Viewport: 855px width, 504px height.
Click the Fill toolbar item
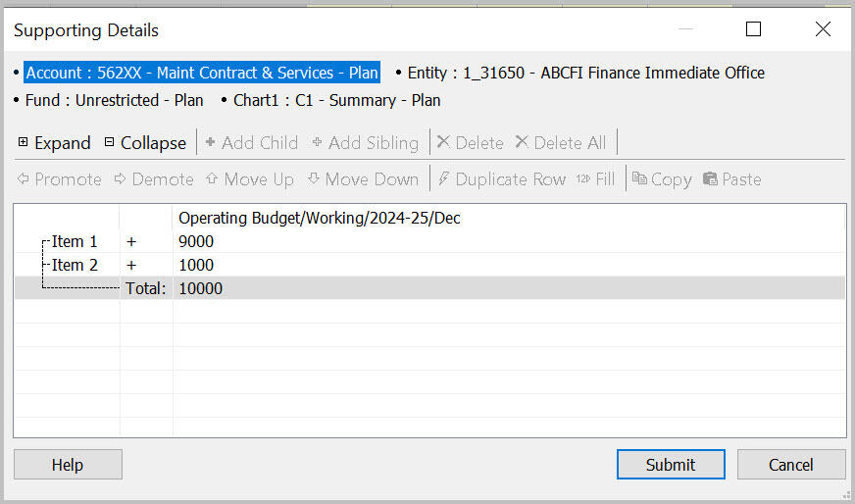point(595,179)
